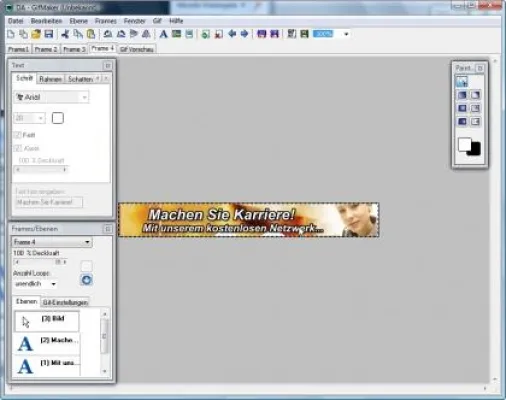The width and height of the screenshot is (506, 400).
Task: Open the zoom percentage dropdown arrow
Action: [x=346, y=34]
